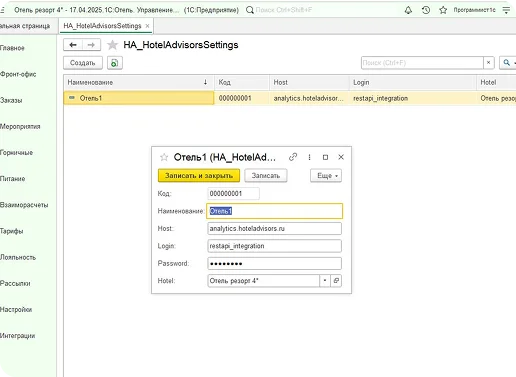This screenshot has height=377, width=516.
Task: Copy link icon in Отель1 dialog
Action: pos(293,157)
